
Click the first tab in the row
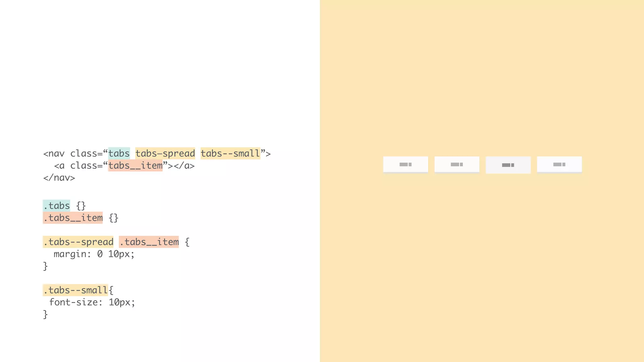[x=405, y=164]
